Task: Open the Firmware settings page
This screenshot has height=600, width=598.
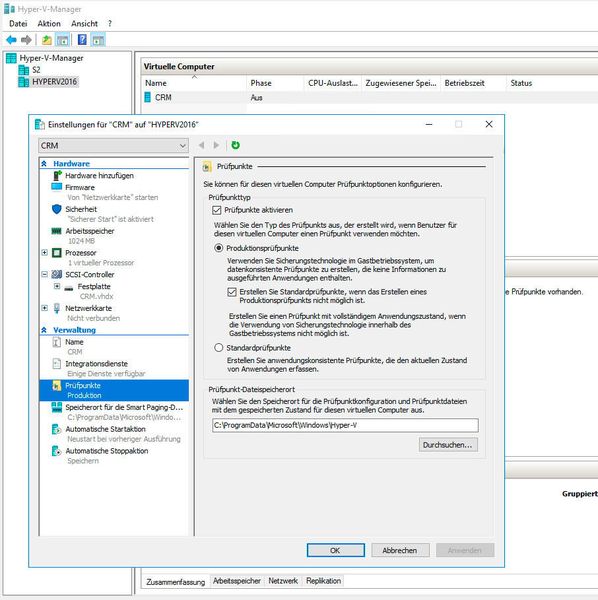Action: [x=80, y=188]
